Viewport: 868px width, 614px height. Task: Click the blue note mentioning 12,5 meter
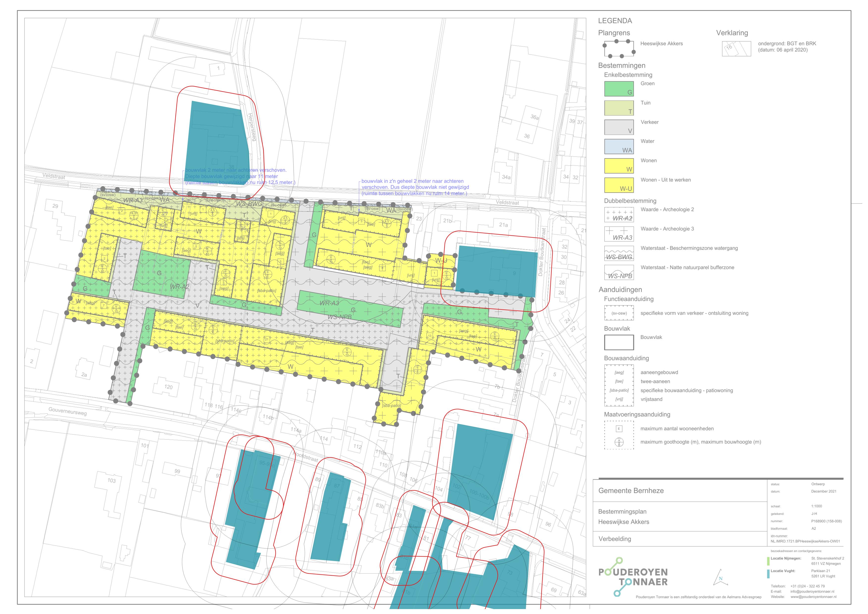[240, 176]
